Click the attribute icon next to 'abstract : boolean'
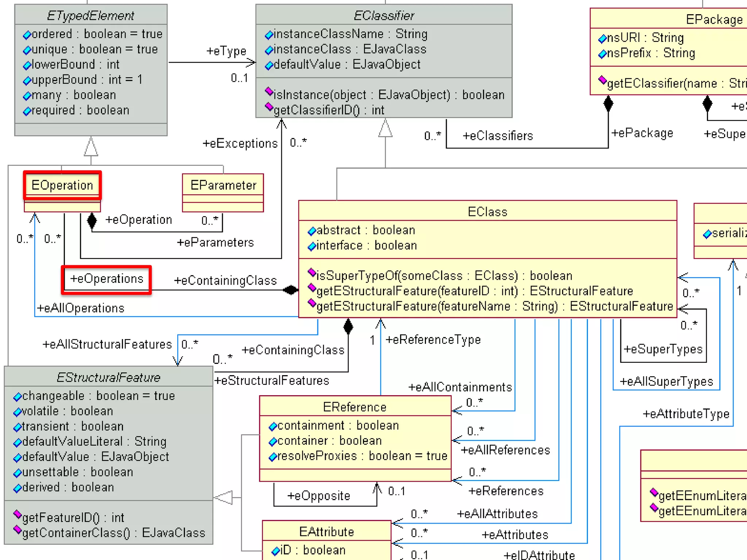The width and height of the screenshot is (747, 560). (311, 231)
